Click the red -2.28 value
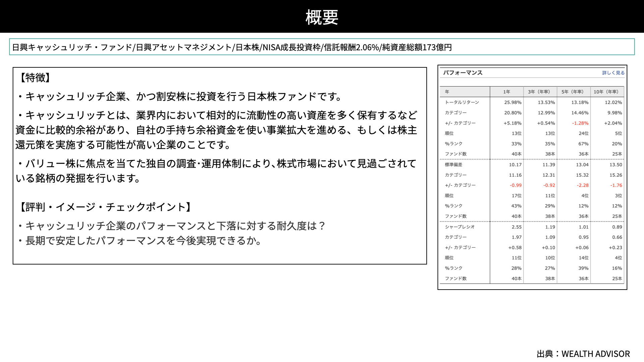 (x=583, y=185)
